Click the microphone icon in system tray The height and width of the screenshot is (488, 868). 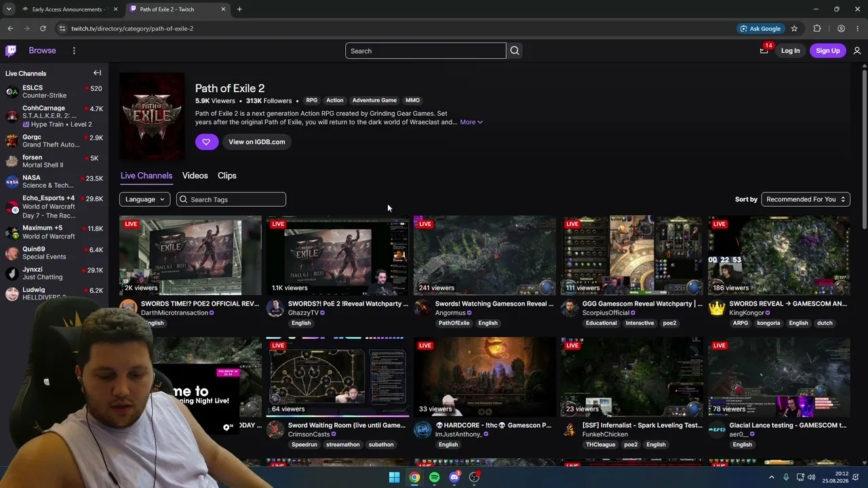pos(786,477)
